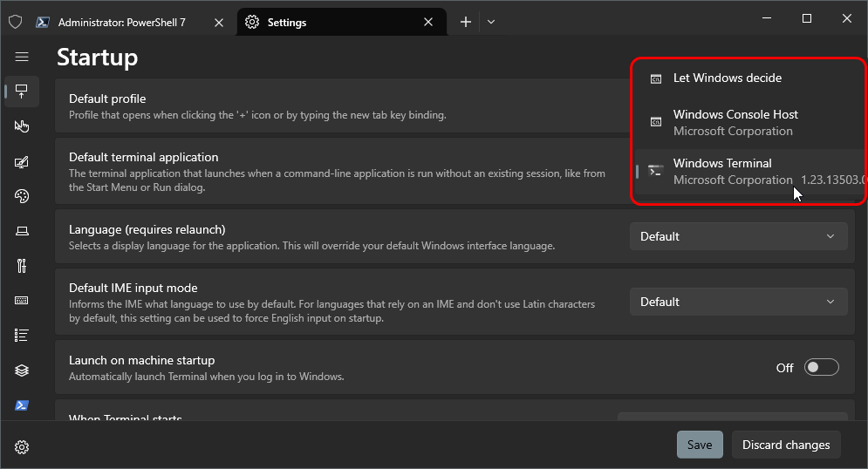Click the Save button
Screen dimensions: 868x469
[700, 445]
